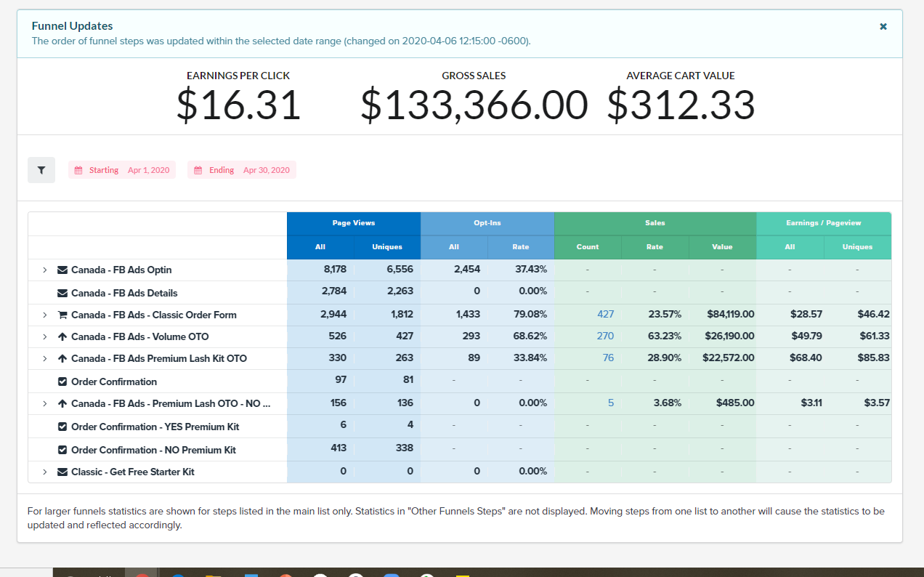Click the filter funnel icon button
924x577 pixels.
coord(41,170)
